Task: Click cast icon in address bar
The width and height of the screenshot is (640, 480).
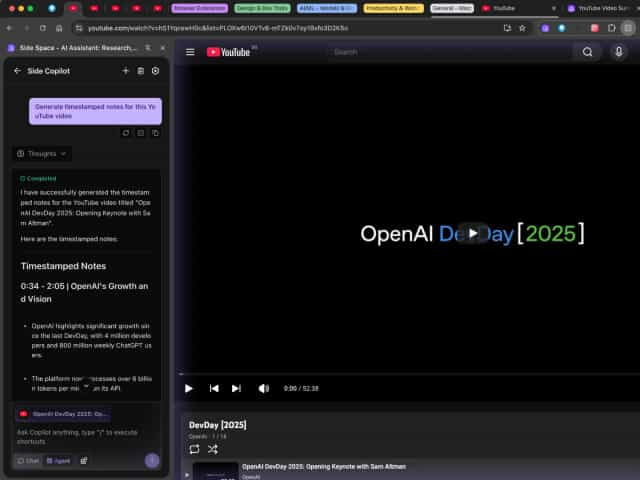Action: pyautogui.click(x=507, y=28)
